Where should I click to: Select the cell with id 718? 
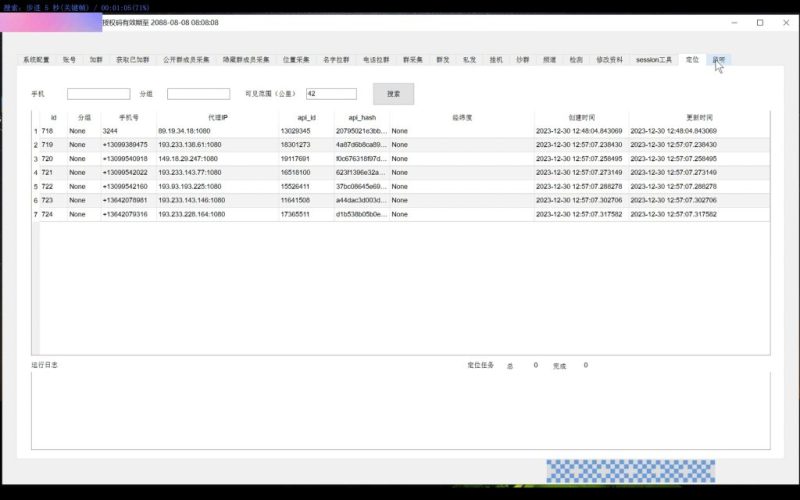pyautogui.click(x=54, y=131)
